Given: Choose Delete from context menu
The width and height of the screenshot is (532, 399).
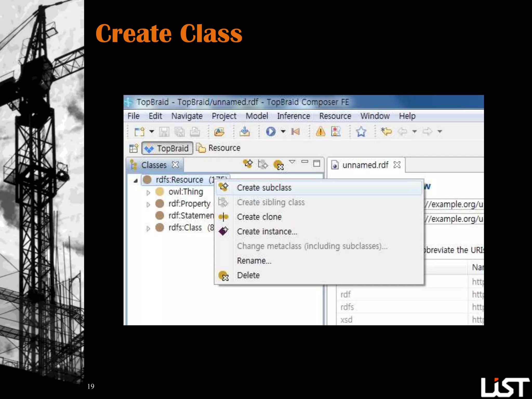Looking at the screenshot, I should (x=319, y=275).
